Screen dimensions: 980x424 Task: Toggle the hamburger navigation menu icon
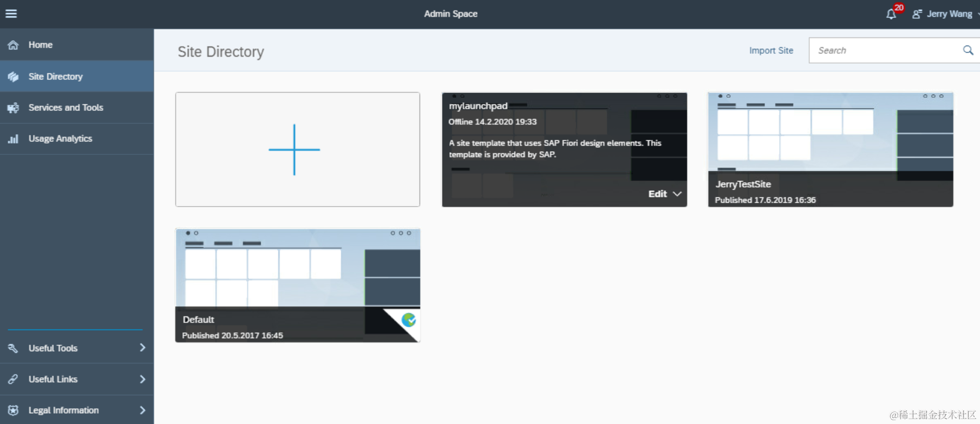pyautogui.click(x=11, y=14)
